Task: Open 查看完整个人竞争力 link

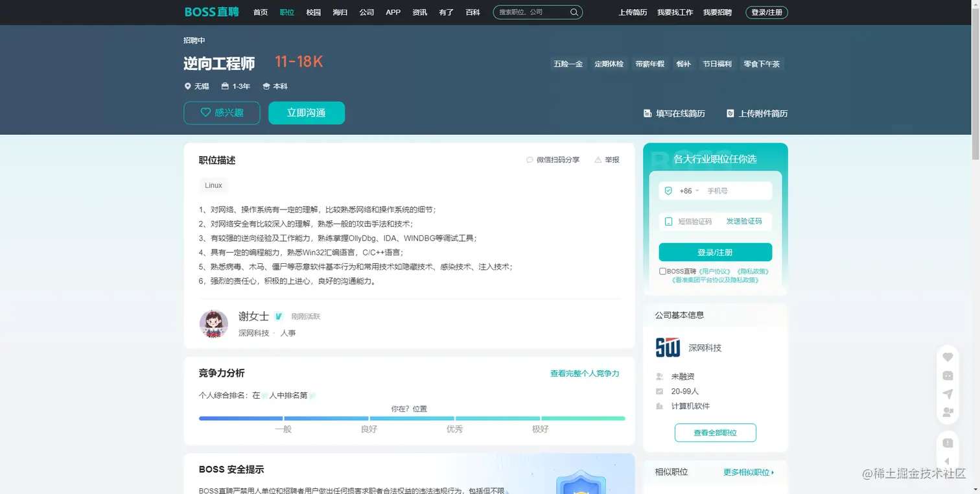Action: (585, 373)
